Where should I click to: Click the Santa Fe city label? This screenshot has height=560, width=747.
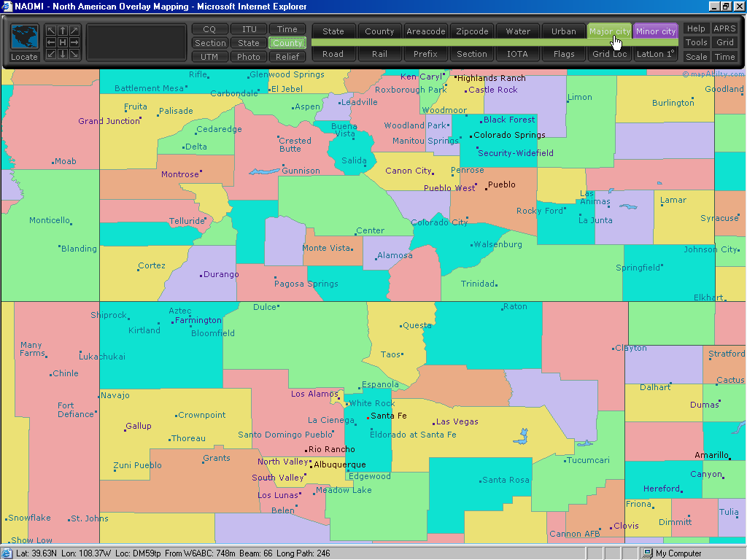(389, 416)
